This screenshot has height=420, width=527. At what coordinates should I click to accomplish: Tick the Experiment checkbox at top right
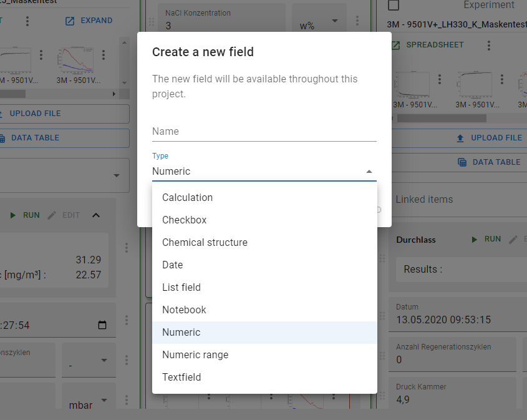pos(394,5)
